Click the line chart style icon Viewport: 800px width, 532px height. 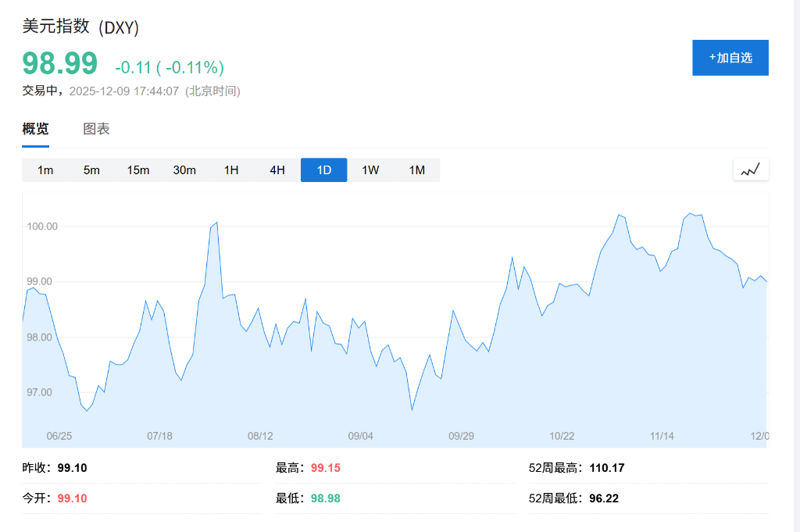click(x=750, y=170)
